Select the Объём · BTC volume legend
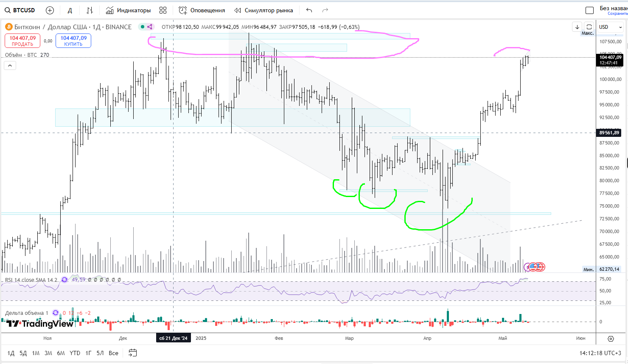 point(27,55)
